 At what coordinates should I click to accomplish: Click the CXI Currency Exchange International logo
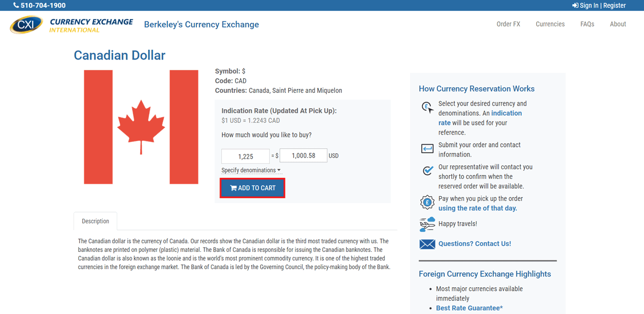71,25
